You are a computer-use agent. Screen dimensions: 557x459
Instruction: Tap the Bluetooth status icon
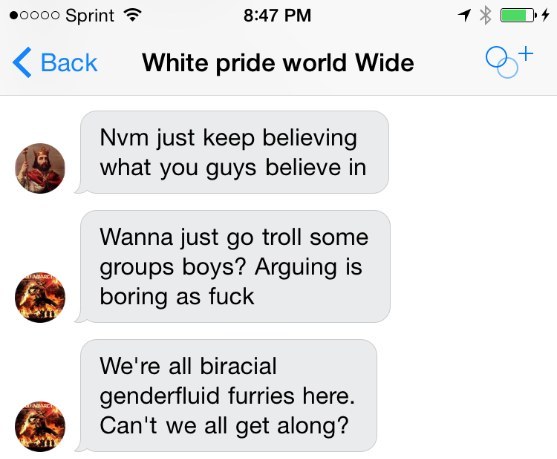click(x=485, y=15)
